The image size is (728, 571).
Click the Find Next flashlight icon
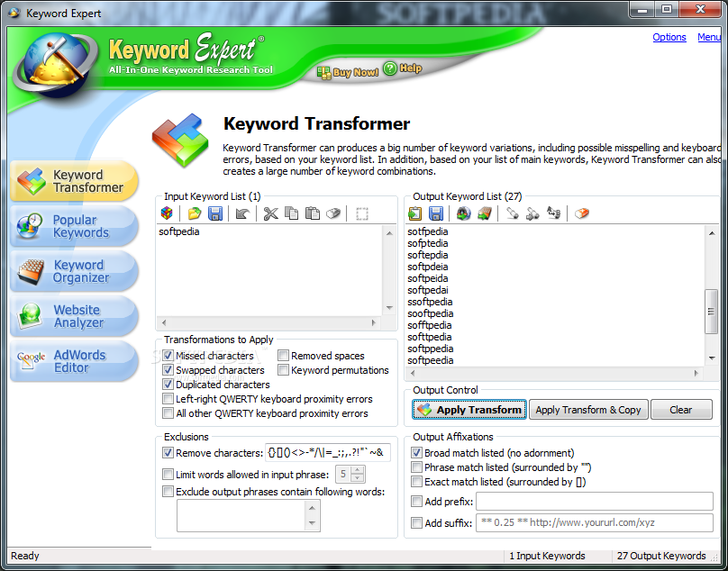point(533,213)
